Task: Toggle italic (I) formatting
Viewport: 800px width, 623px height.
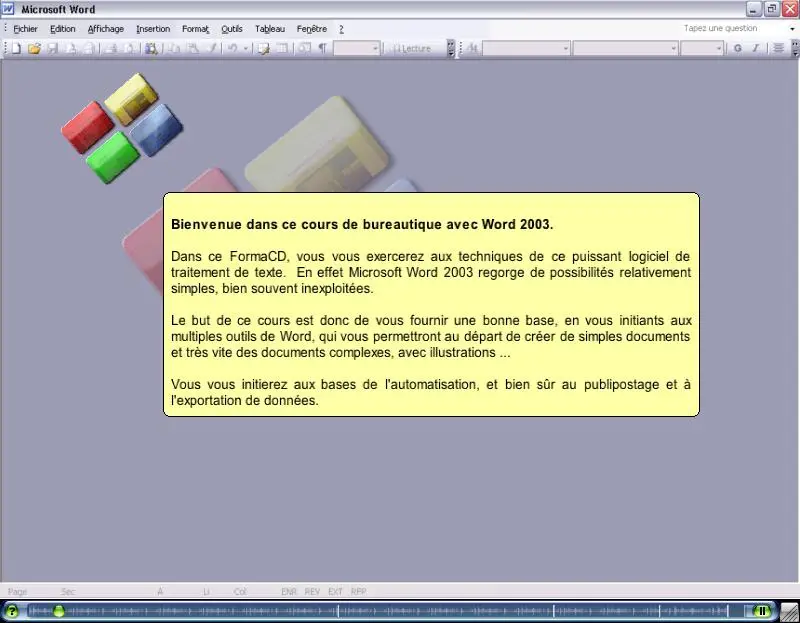Action: click(756, 48)
